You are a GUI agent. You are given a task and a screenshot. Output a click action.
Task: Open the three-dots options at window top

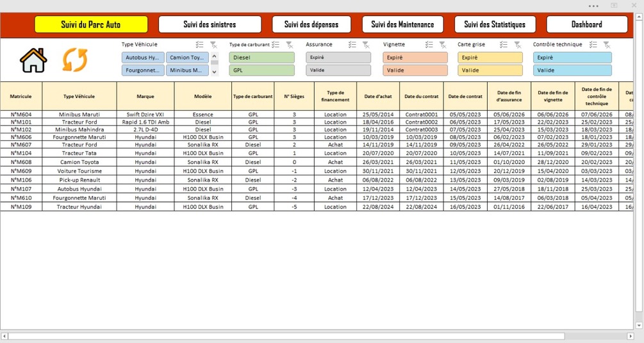(x=593, y=6)
